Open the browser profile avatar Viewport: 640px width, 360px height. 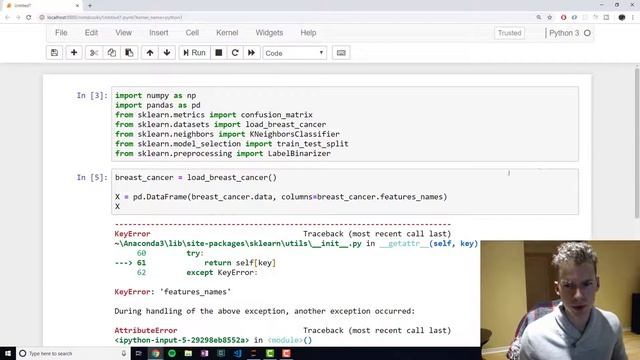(x=622, y=18)
